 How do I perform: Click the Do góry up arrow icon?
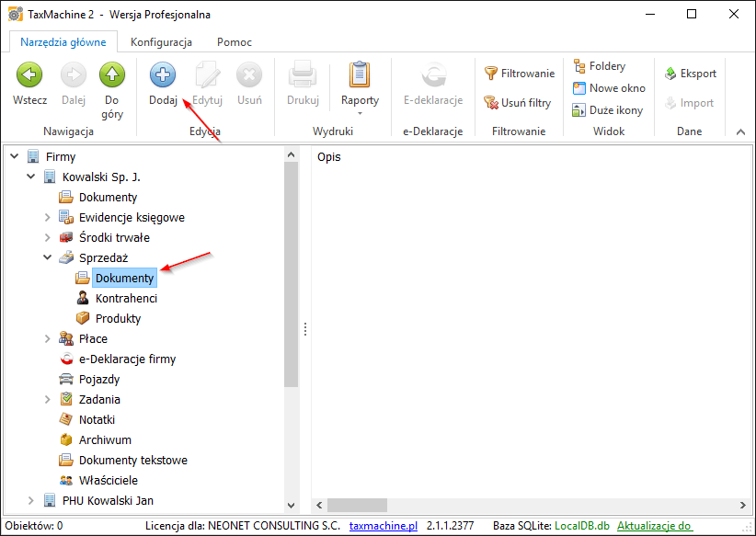pyautogui.click(x=112, y=75)
